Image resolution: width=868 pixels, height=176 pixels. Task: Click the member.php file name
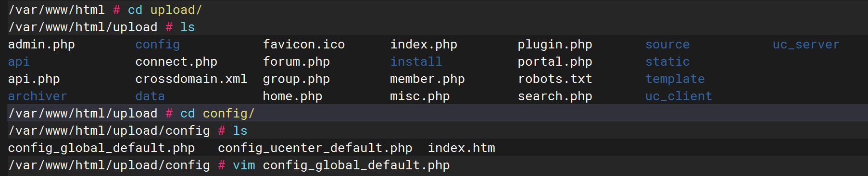coord(428,79)
